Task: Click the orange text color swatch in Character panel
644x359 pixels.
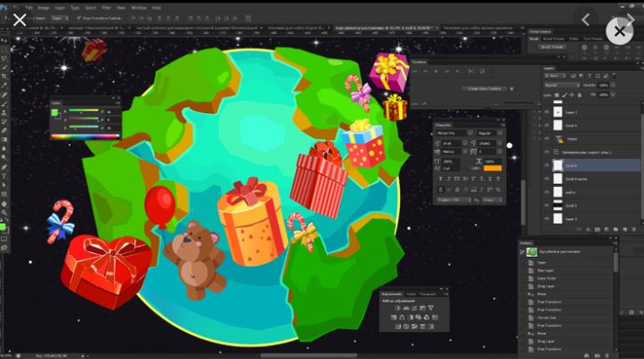Action: pos(492,167)
